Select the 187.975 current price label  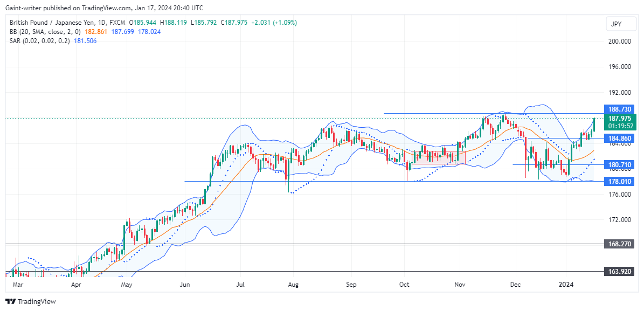[620, 119]
